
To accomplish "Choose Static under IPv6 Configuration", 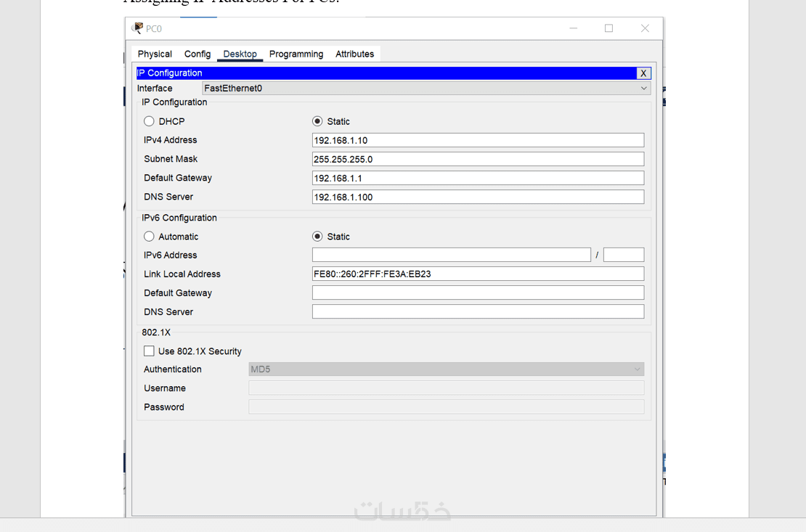I will pos(317,237).
